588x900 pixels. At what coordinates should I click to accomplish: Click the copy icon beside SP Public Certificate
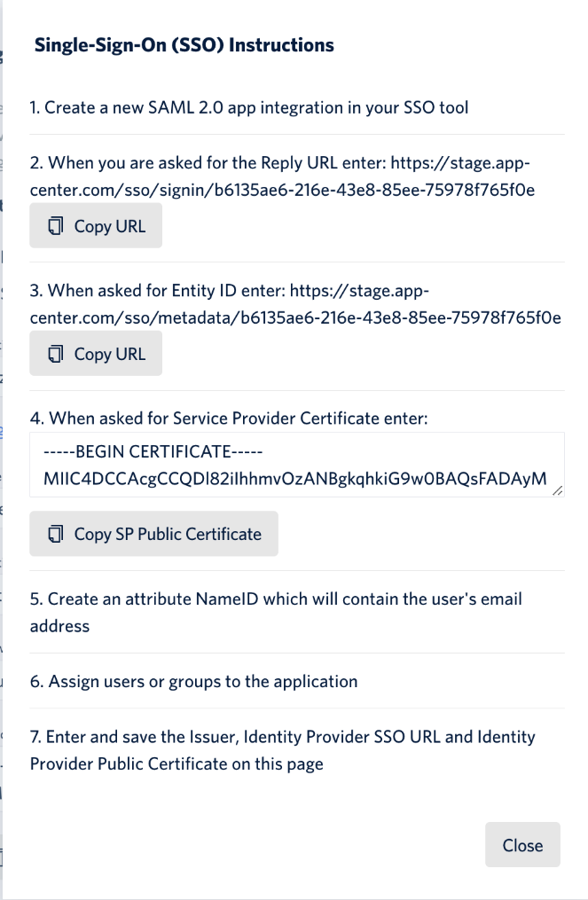[57, 534]
